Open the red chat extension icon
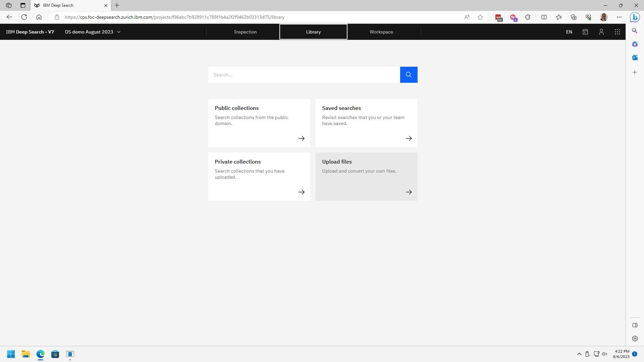Viewport: 644px width, 362px height. [514, 17]
